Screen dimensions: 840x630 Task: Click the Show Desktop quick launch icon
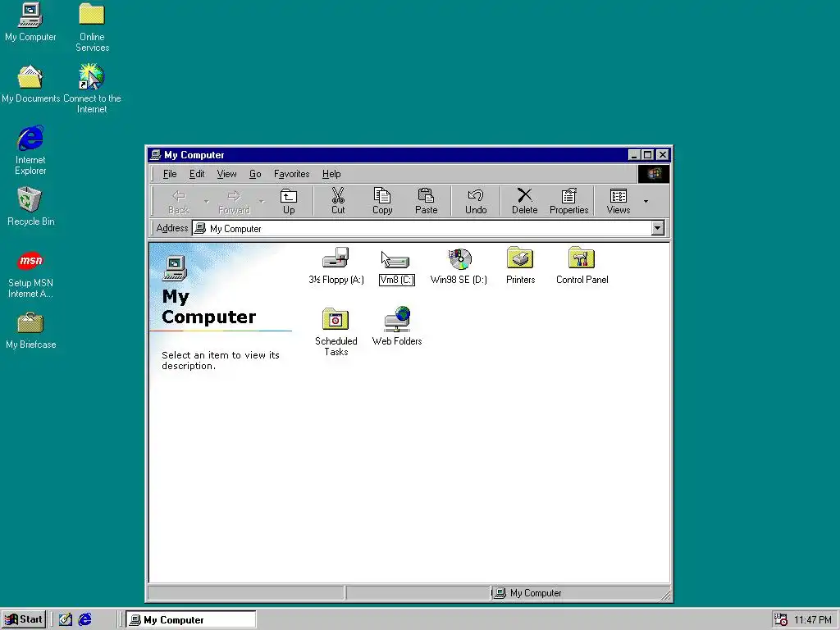(66, 619)
